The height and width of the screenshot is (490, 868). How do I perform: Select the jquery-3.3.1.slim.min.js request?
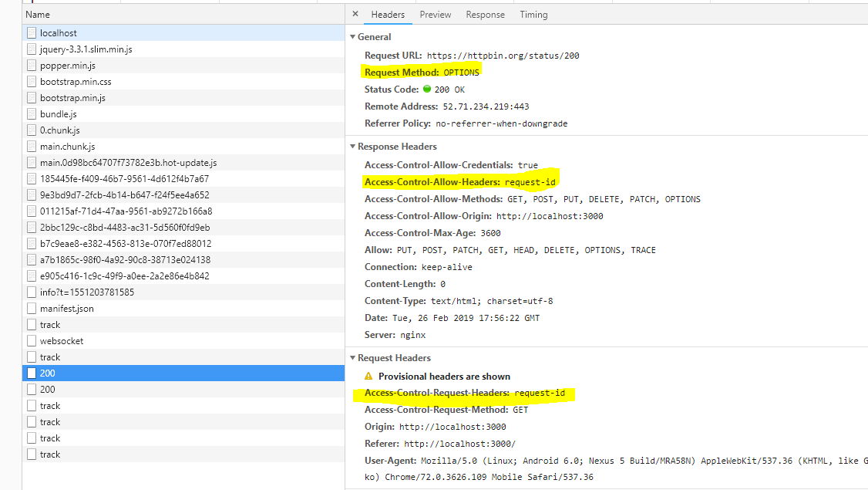pos(86,49)
